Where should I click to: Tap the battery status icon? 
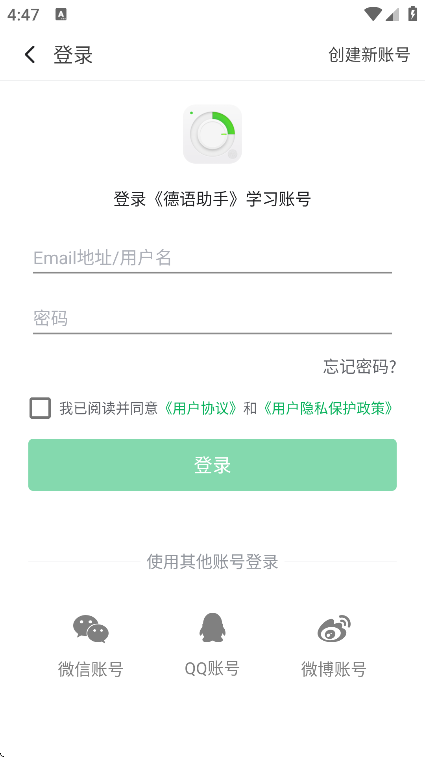tap(412, 14)
